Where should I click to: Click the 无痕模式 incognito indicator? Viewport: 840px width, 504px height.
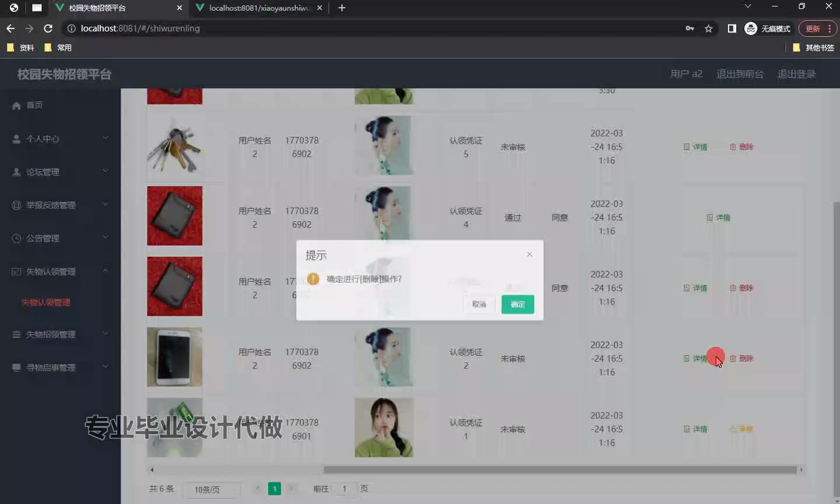[x=768, y=28]
